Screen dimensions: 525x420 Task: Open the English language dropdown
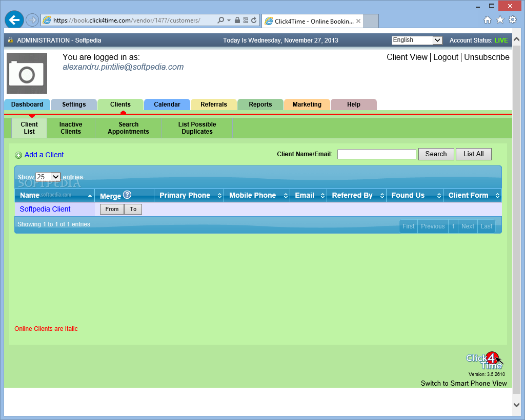[x=417, y=40]
